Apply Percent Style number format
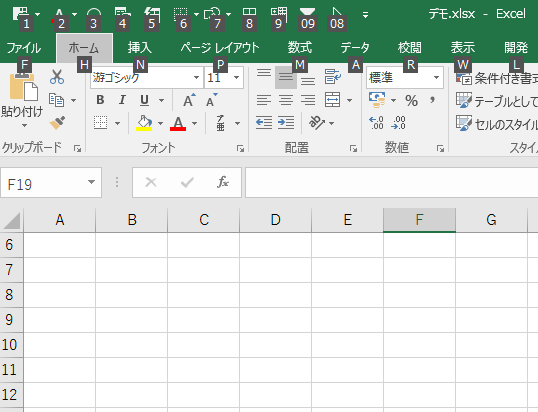538x412 pixels. click(x=411, y=100)
